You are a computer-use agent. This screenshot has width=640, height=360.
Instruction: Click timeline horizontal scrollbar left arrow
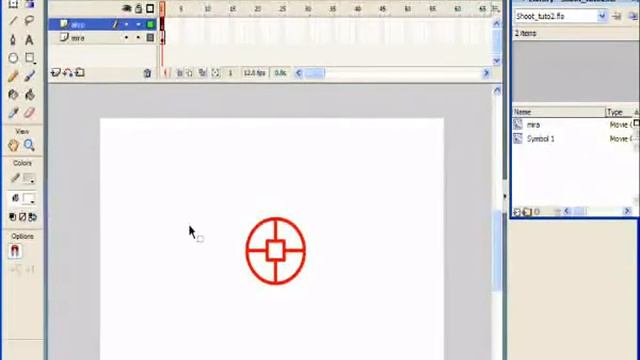point(299,73)
